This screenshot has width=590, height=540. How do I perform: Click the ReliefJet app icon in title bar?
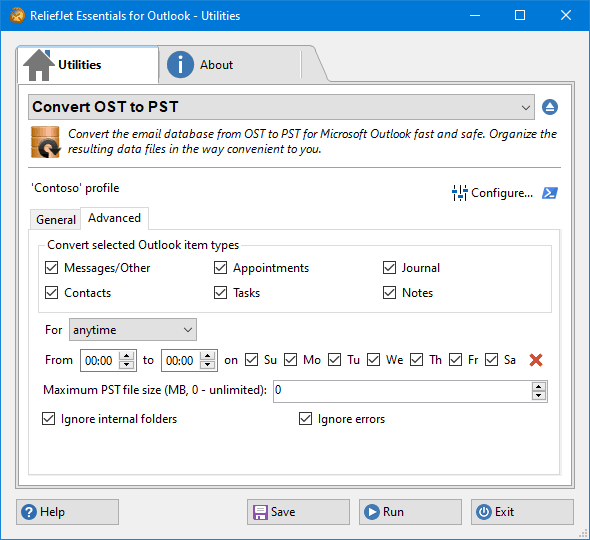17,15
